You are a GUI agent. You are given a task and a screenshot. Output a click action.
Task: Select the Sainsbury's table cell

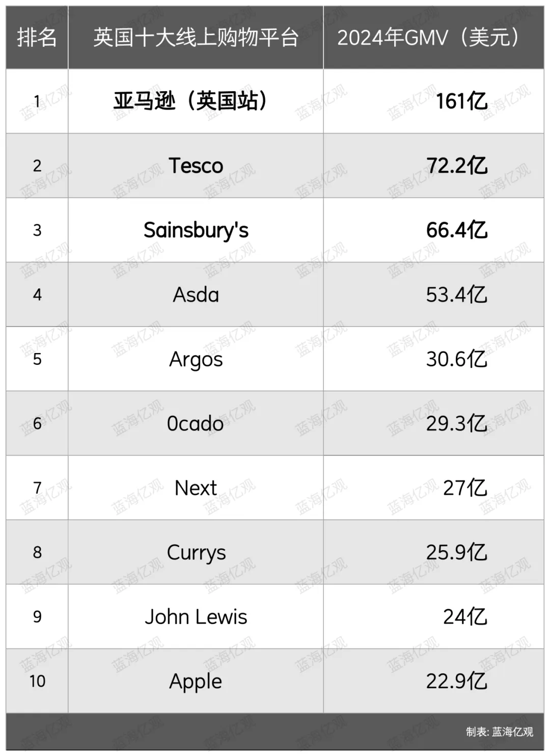[196, 230]
